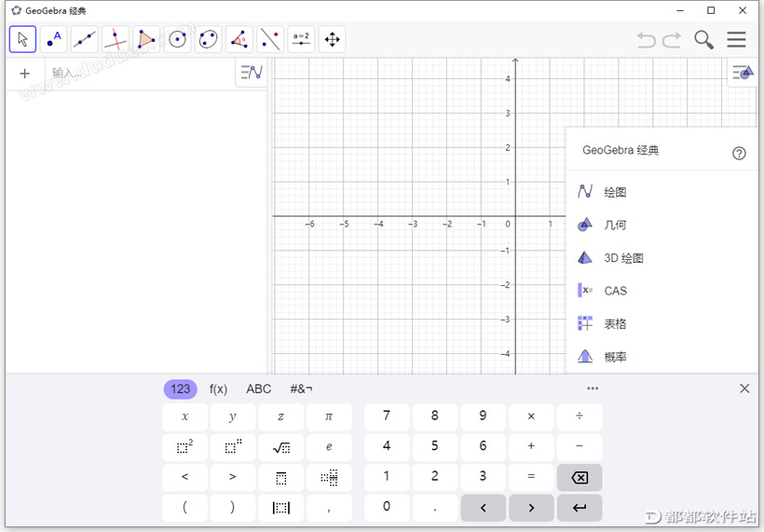Select the Move arrow tool
764x532 pixels.
[x=22, y=39]
